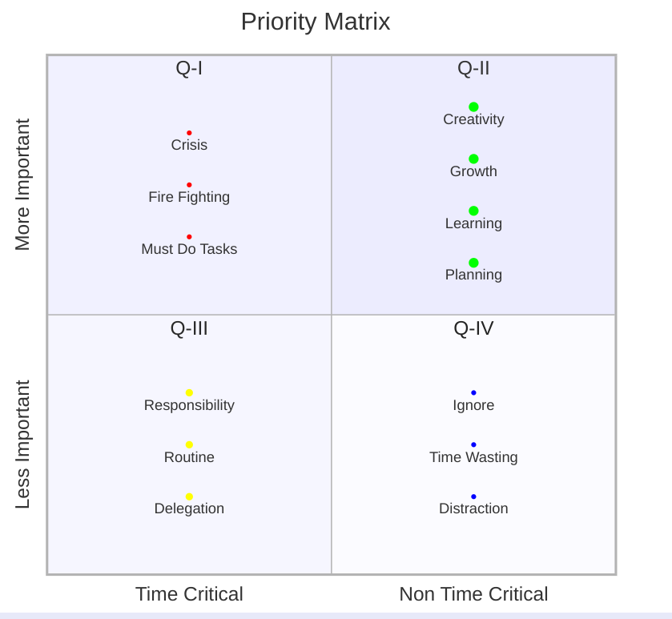Click the blue Ignore point
The height and width of the screenshot is (619, 672).
point(473,393)
